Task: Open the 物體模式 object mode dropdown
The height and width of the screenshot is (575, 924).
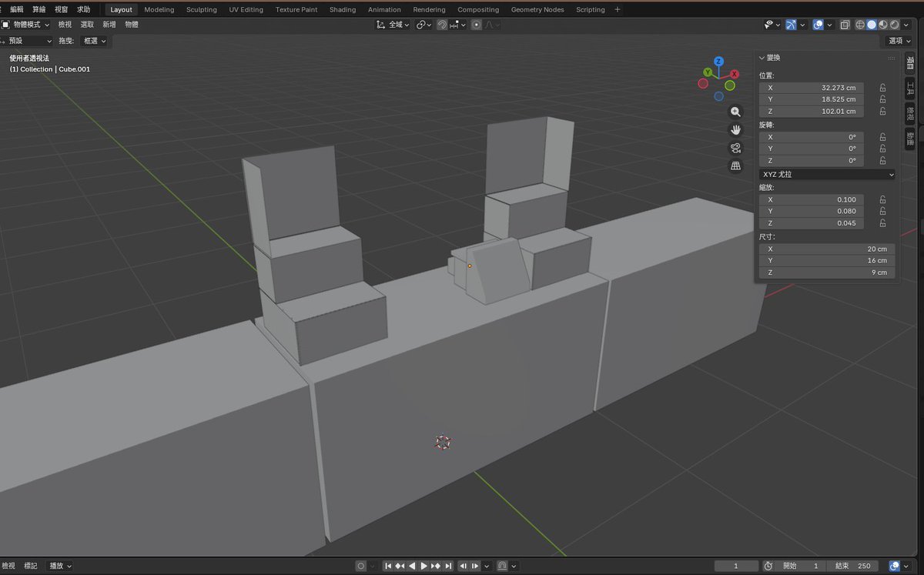Action: click(x=26, y=25)
